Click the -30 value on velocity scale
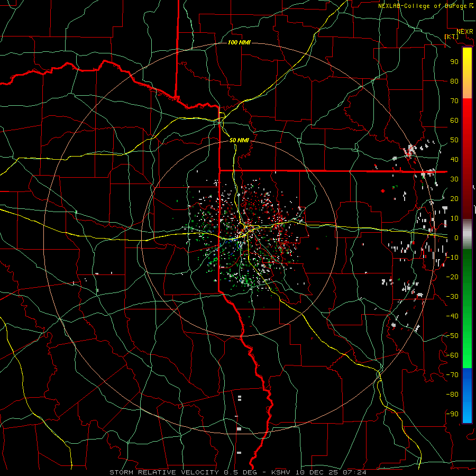 pos(452,297)
